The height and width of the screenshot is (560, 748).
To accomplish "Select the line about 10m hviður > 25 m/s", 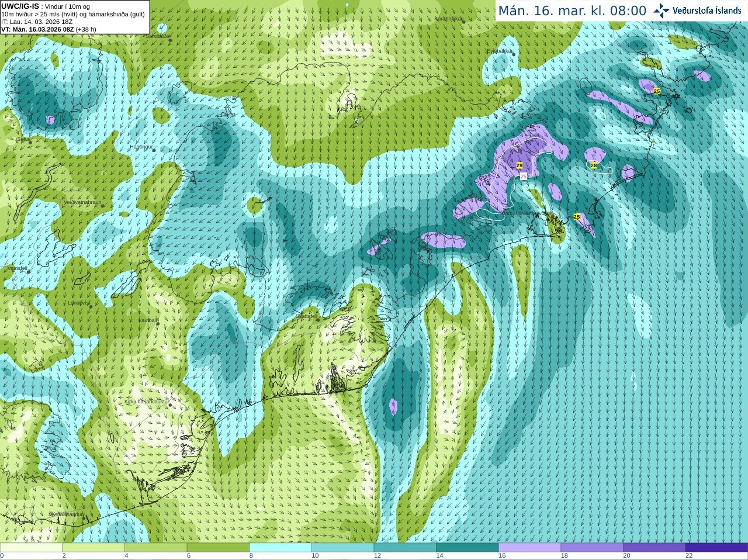I will point(73,14).
